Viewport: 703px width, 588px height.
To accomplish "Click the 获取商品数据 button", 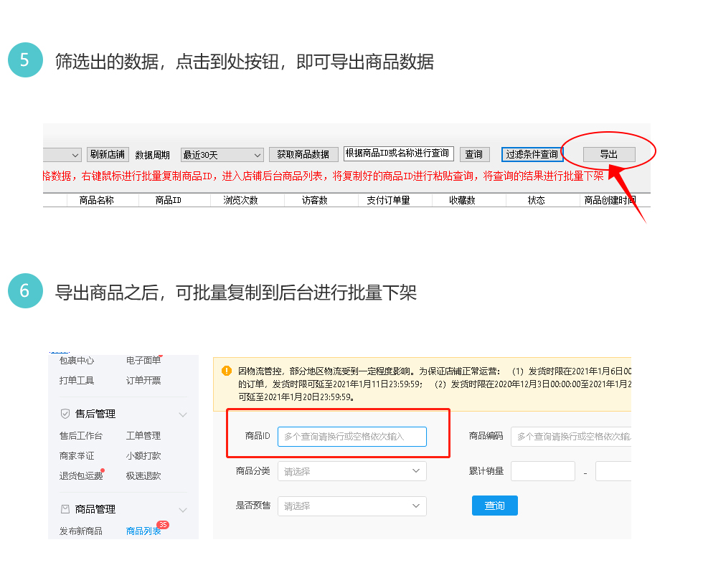I will click(303, 155).
